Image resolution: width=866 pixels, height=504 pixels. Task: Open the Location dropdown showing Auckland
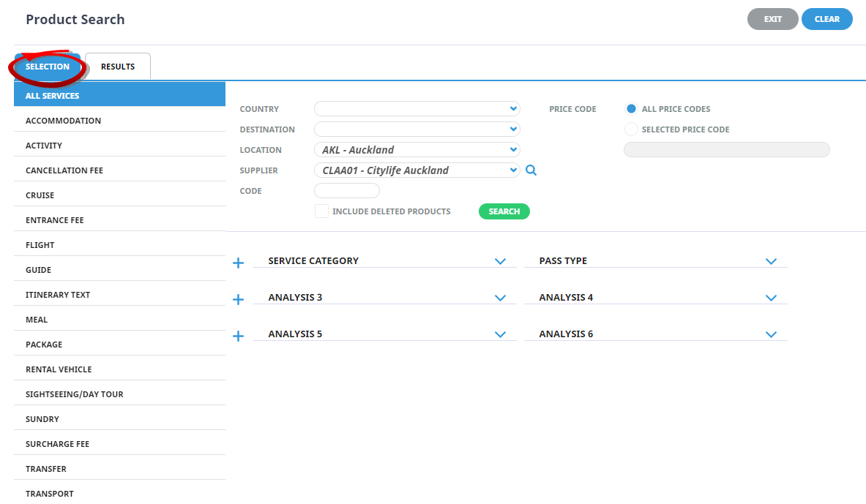tap(417, 150)
